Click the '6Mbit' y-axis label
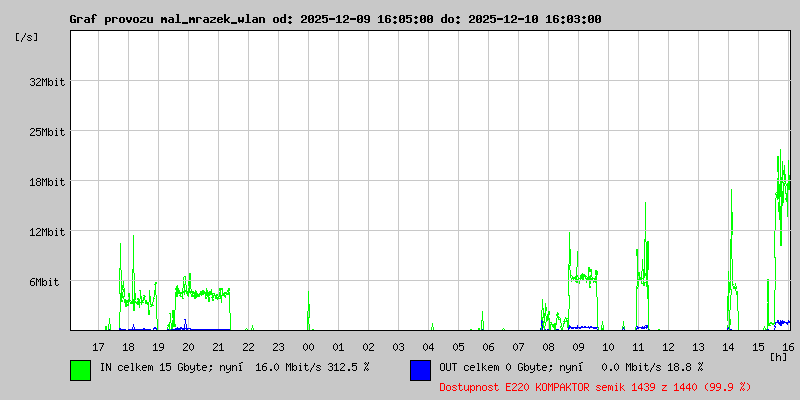800x400 pixels. pyautogui.click(x=44, y=282)
